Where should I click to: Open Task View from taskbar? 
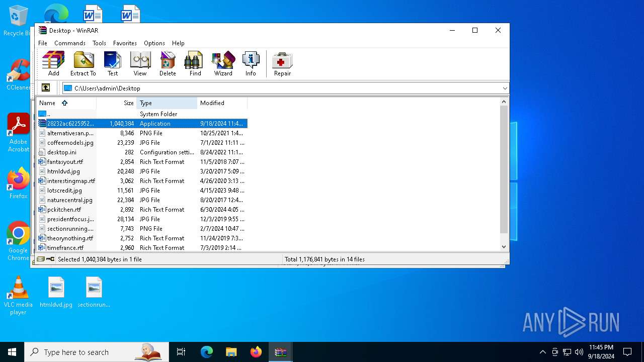[x=181, y=352]
